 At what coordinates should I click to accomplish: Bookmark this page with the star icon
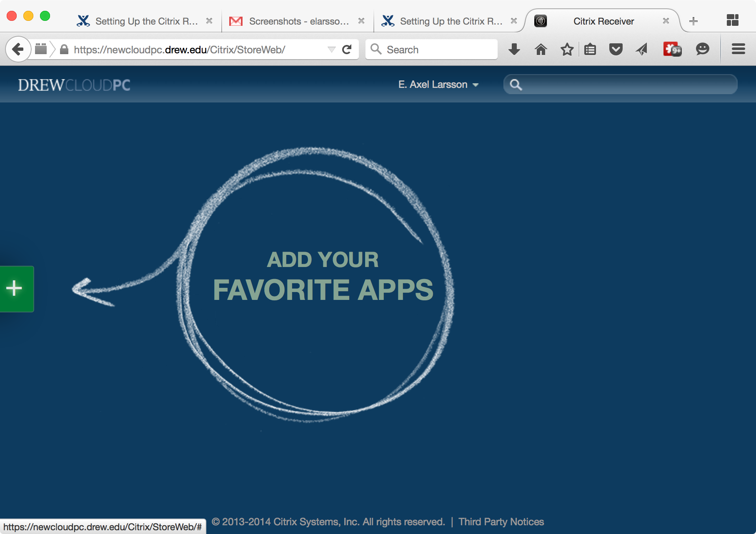[x=567, y=50]
